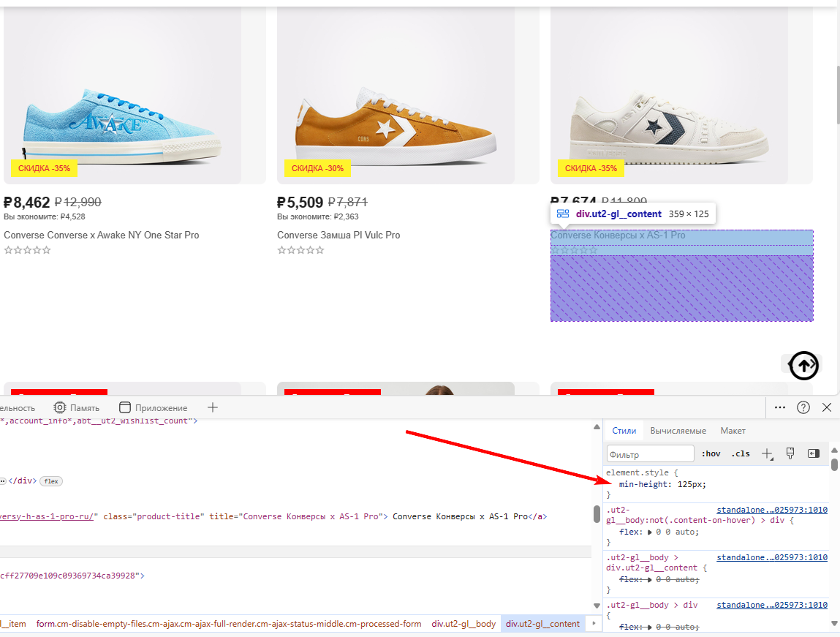Image resolution: width=840 pixels, height=637 pixels.
Task: Open the standalone link of the :not(.content-on-hover) rule
Action: coord(772,510)
